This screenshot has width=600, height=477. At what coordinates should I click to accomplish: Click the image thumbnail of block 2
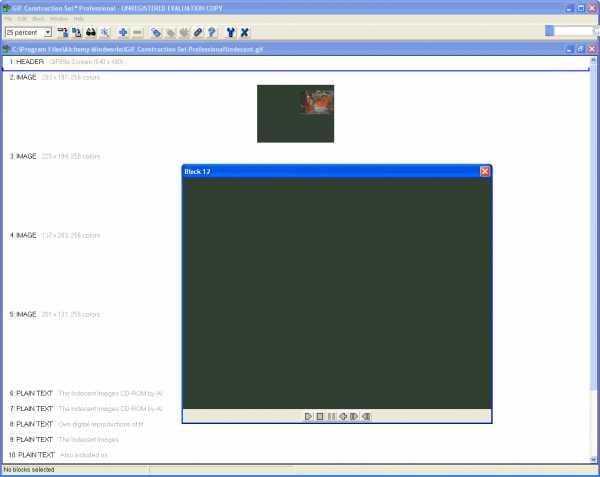tap(295, 114)
